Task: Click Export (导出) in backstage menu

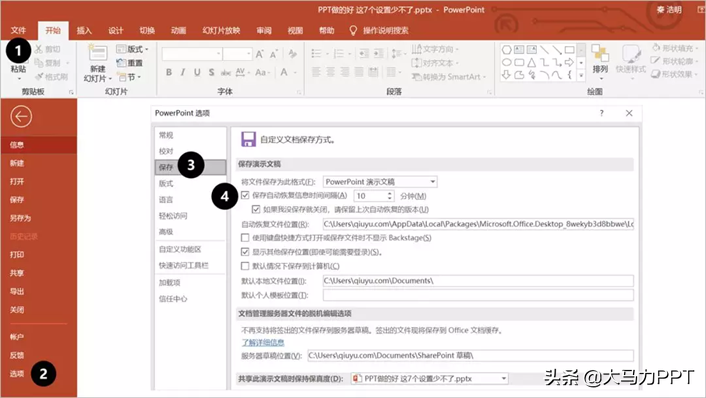Action: 17,291
